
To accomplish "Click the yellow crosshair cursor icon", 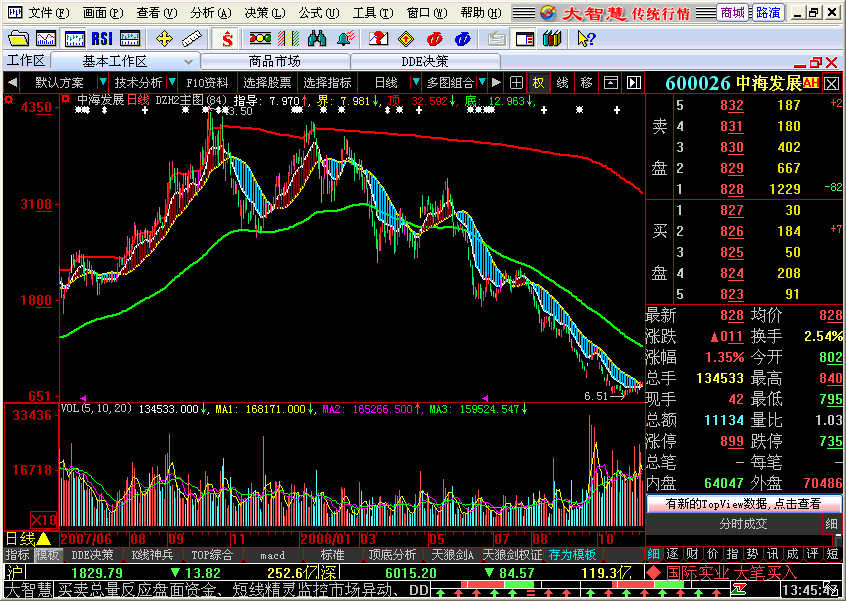I will [164, 38].
